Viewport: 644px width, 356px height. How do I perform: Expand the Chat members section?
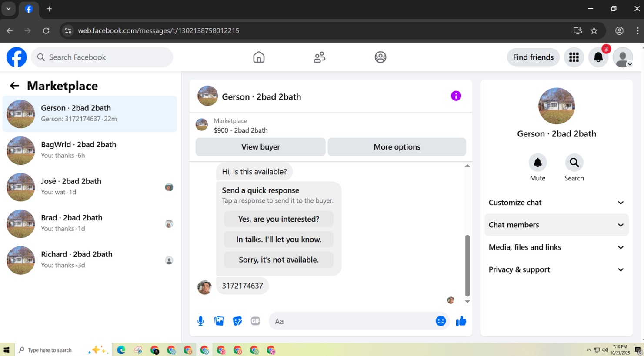(x=556, y=225)
